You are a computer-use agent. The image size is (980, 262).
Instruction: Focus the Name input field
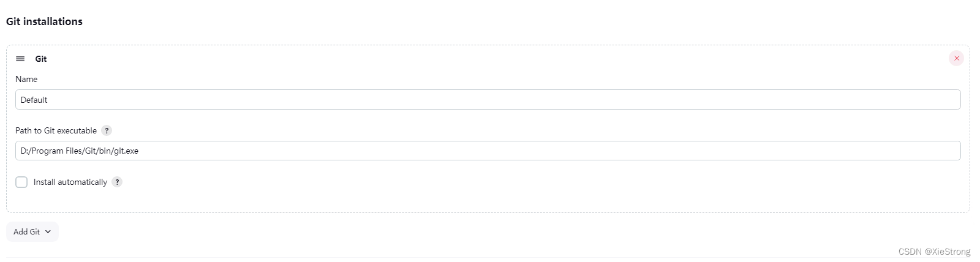488,100
